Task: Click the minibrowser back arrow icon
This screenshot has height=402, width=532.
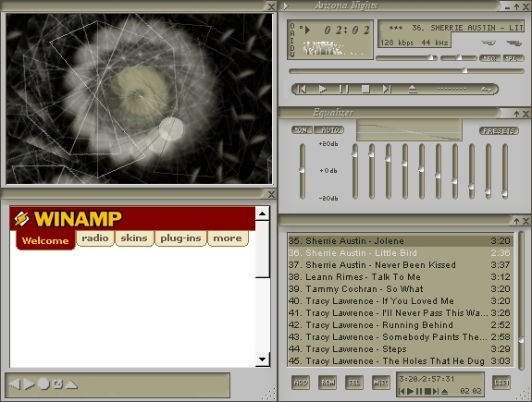Action: click(15, 384)
